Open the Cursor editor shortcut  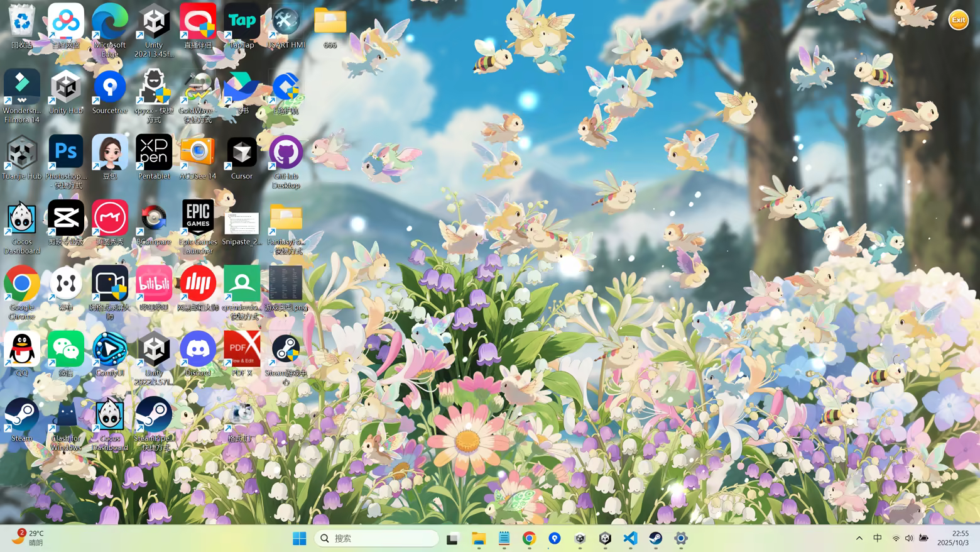click(242, 153)
